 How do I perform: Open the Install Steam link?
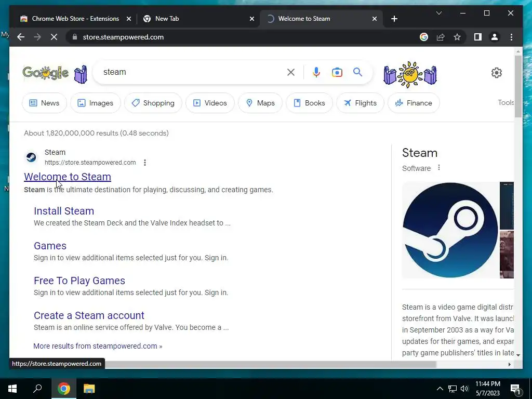click(64, 211)
